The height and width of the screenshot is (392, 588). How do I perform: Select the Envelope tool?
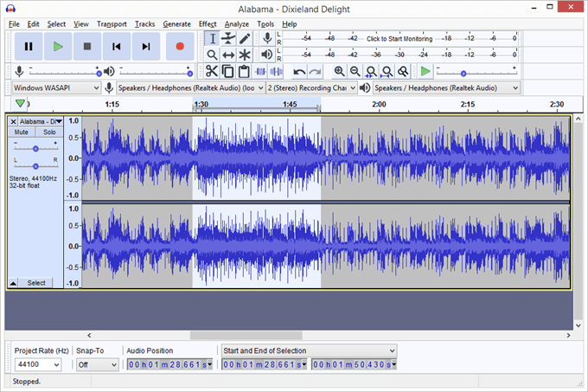[228, 38]
